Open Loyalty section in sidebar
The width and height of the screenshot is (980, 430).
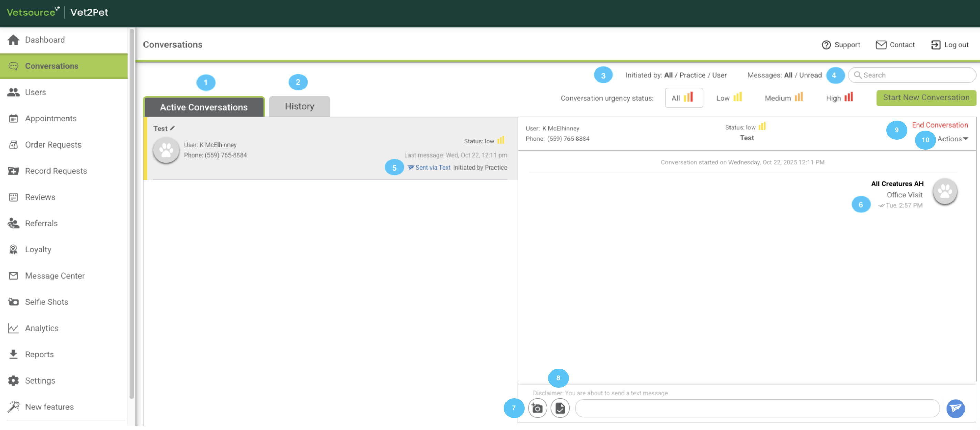[x=38, y=249]
